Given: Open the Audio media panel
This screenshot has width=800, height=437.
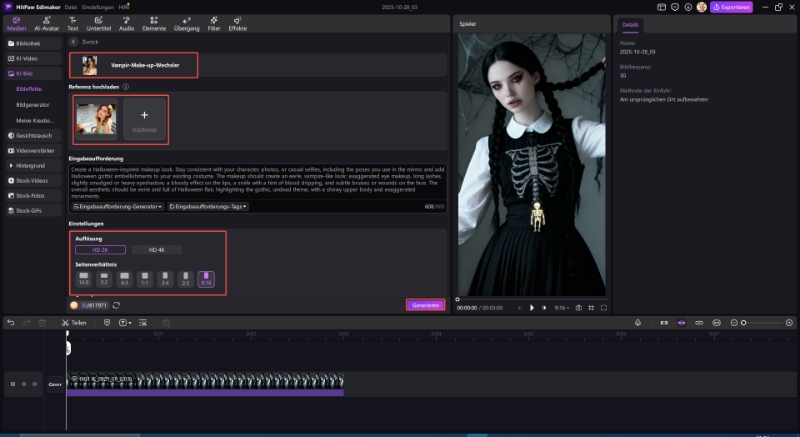Looking at the screenshot, I should (x=126, y=23).
